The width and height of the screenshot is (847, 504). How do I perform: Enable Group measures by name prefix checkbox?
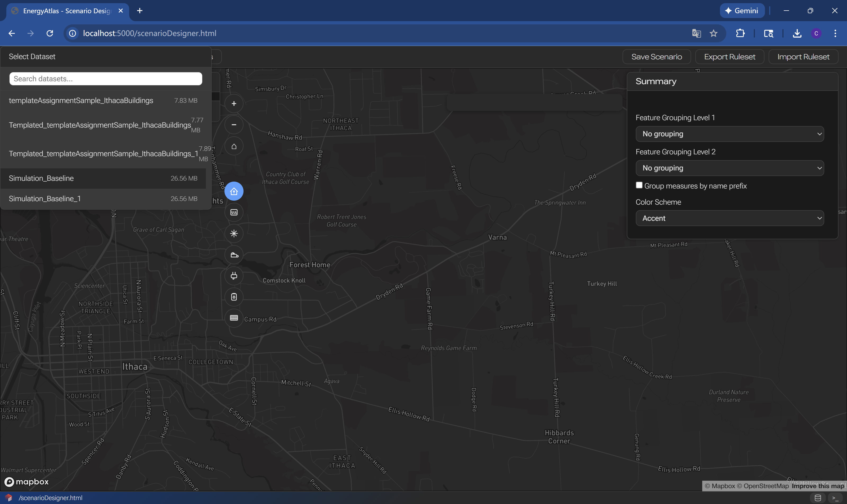(x=639, y=185)
